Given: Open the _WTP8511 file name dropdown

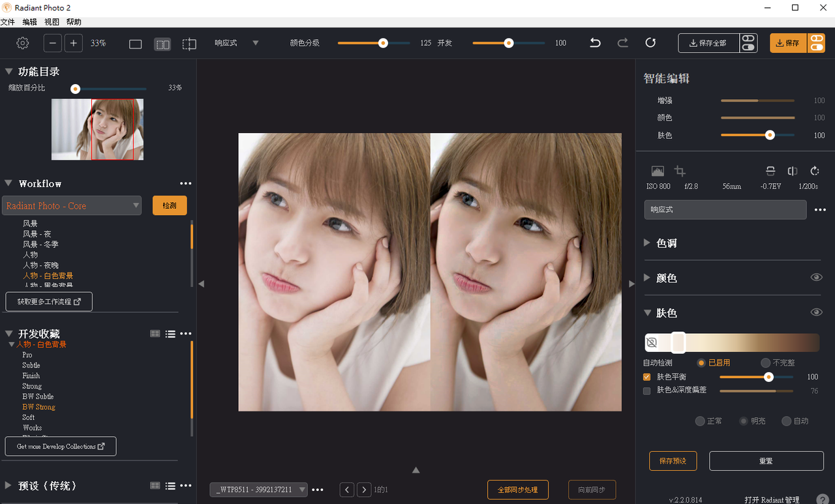Looking at the screenshot, I should click(x=258, y=490).
